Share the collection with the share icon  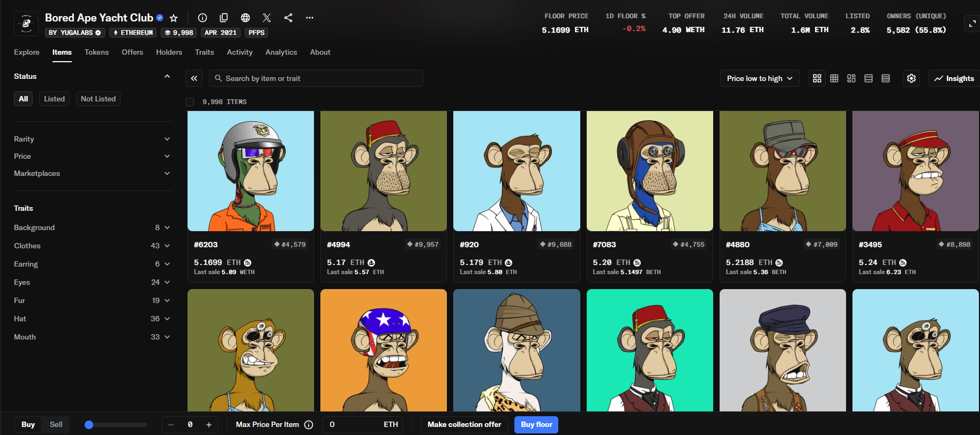288,18
